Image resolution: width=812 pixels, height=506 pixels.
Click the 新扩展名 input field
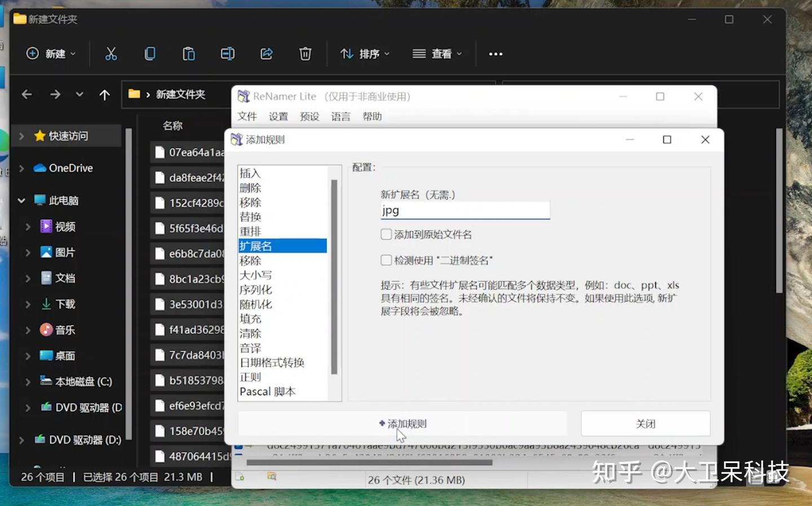click(465, 211)
